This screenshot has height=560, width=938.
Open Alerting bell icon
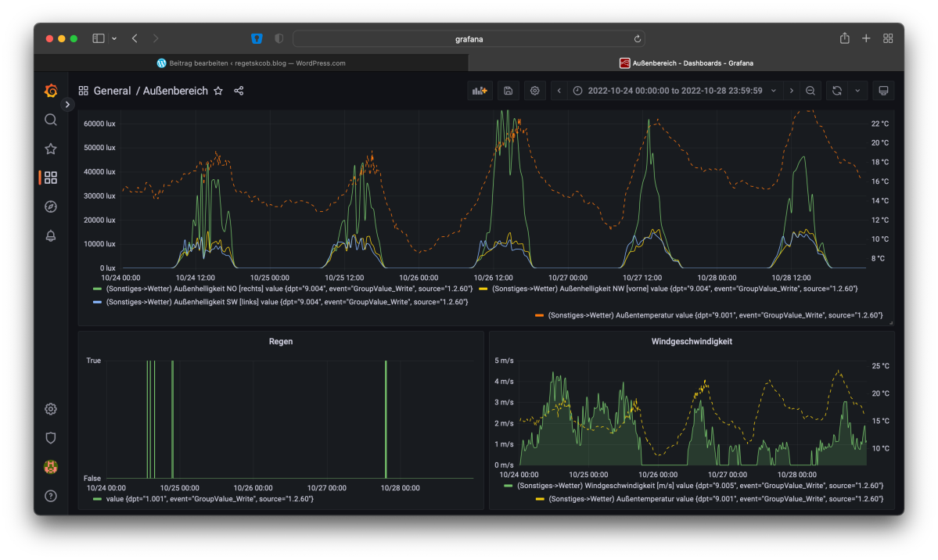51,235
